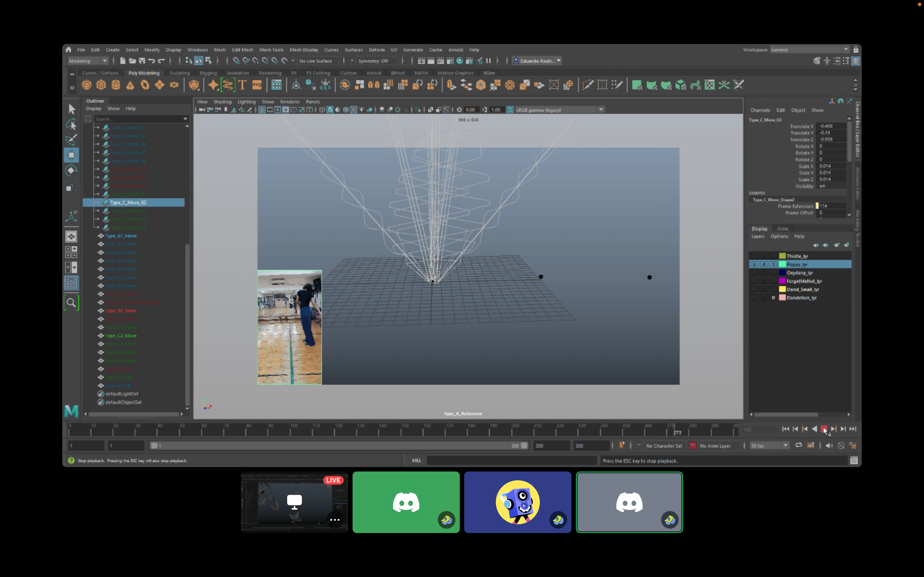Viewport: 924px width, 577px height.
Task: Select Type_C2_Move in the Outliner
Action: point(121,336)
